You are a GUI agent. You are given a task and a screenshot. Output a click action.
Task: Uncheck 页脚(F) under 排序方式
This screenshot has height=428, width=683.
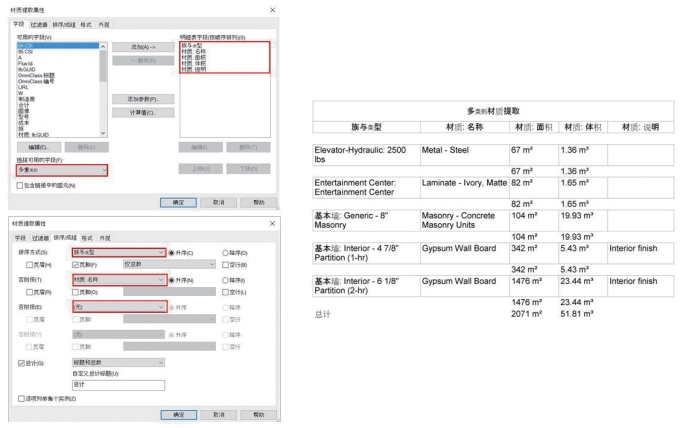tap(75, 265)
